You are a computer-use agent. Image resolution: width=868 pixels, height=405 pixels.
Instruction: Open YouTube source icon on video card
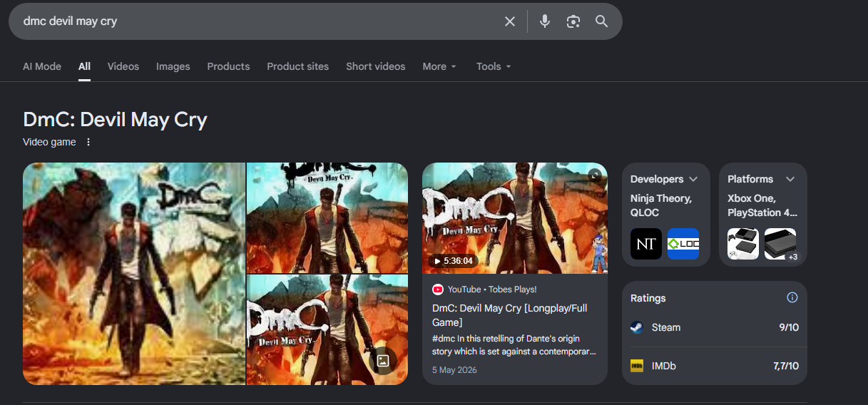pos(438,289)
